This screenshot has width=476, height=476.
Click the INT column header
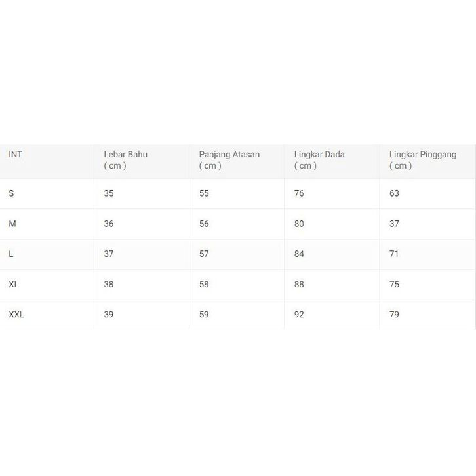pos(16,155)
